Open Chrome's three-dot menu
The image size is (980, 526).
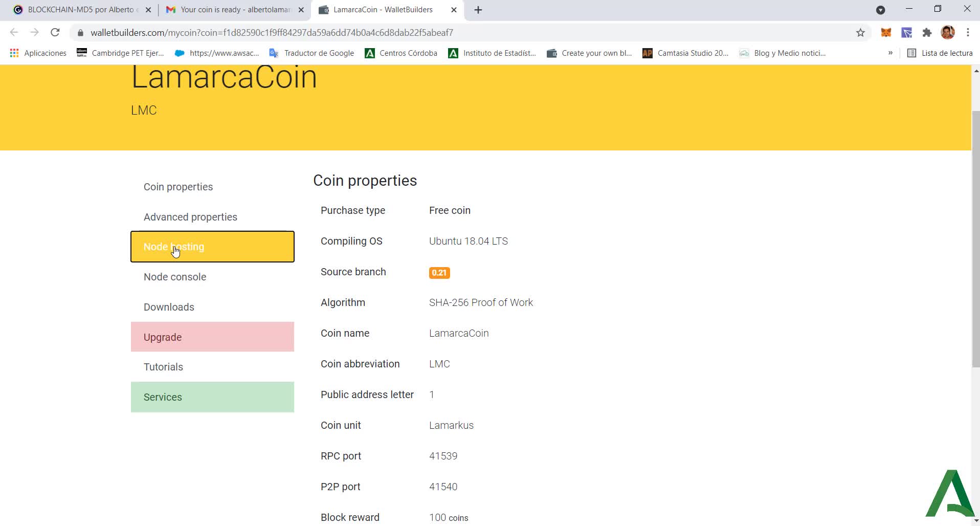click(967, 32)
